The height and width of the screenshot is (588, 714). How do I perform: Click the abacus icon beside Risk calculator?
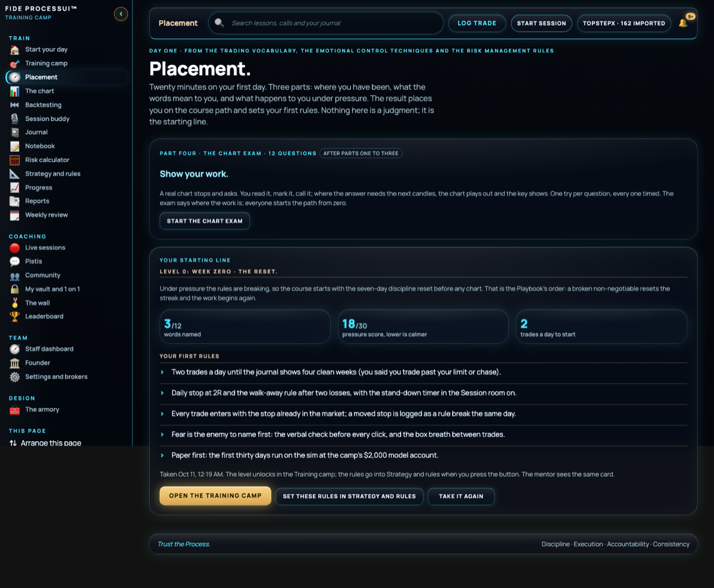(x=15, y=160)
